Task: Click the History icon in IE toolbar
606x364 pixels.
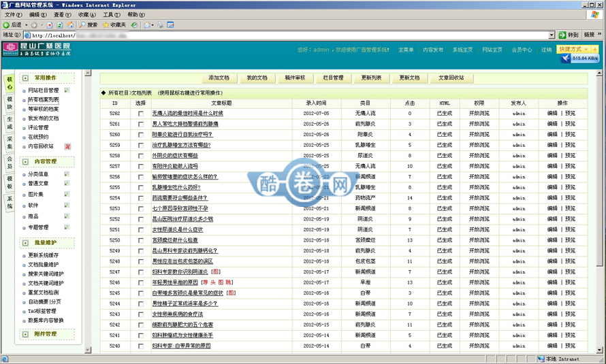Action: (134, 25)
